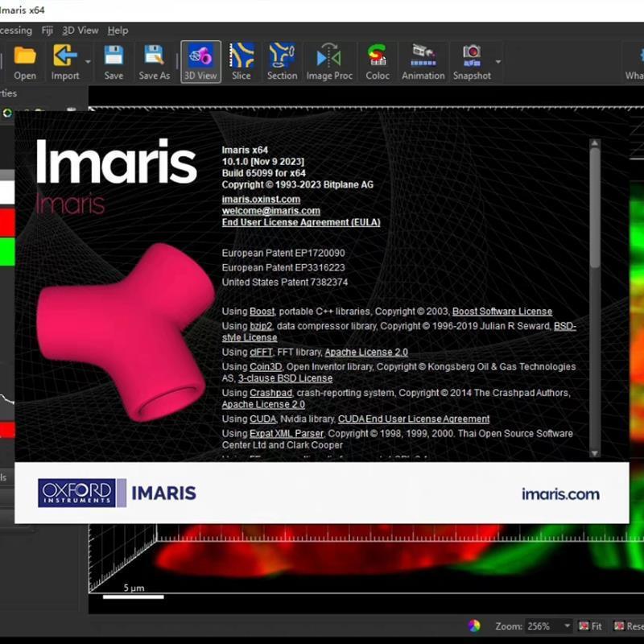Viewport: 644px width, 644px height.
Task: Expand the Snapshot dropdown arrow
Action: click(498, 62)
